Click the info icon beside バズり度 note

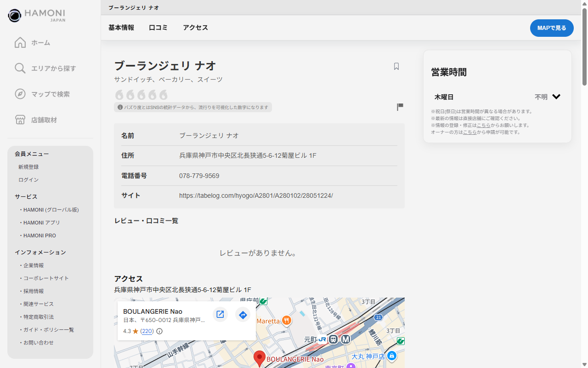[120, 107]
